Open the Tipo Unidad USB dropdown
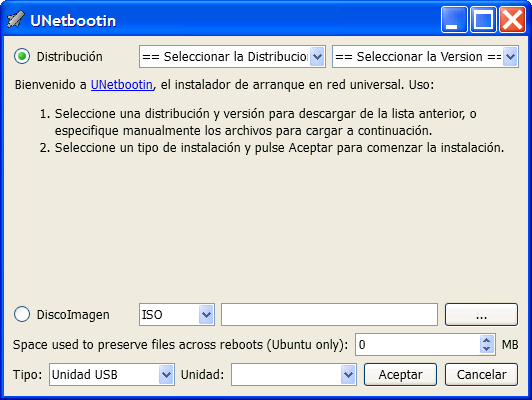 pyautogui.click(x=112, y=375)
